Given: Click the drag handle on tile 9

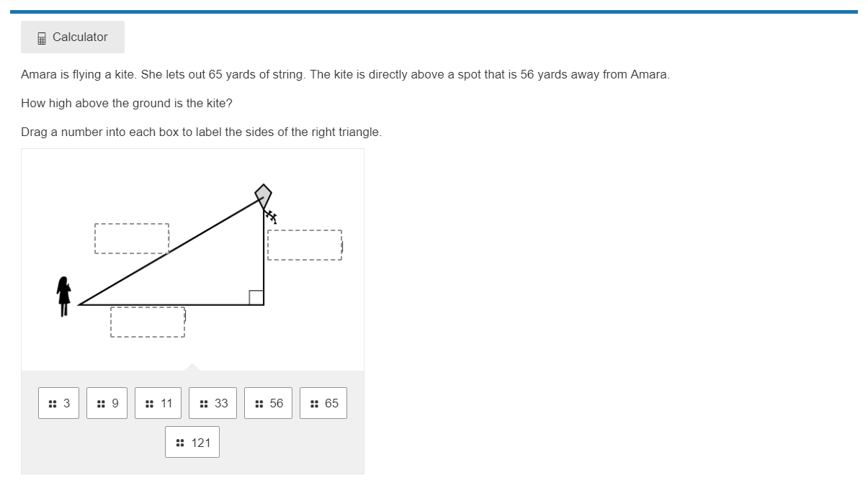Looking at the screenshot, I should 100,404.
